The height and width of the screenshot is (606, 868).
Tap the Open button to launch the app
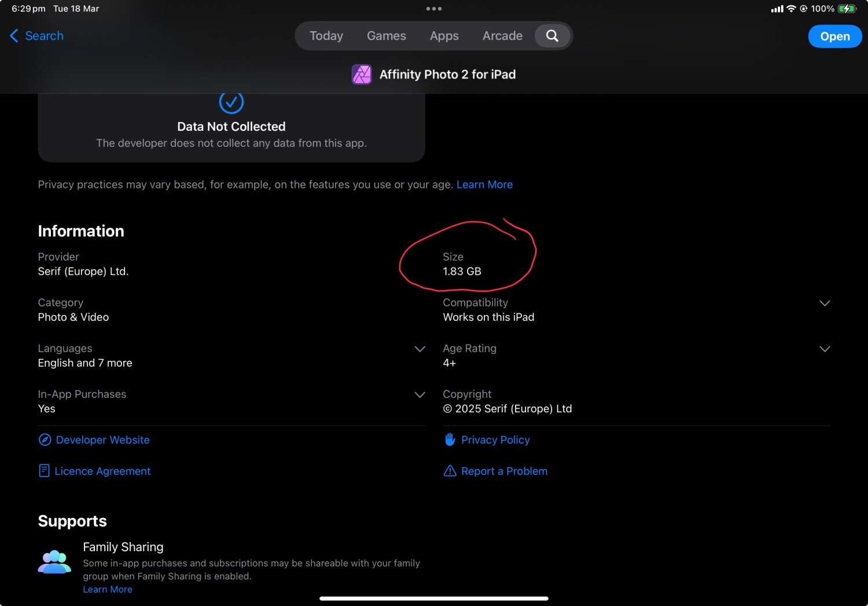click(x=834, y=36)
